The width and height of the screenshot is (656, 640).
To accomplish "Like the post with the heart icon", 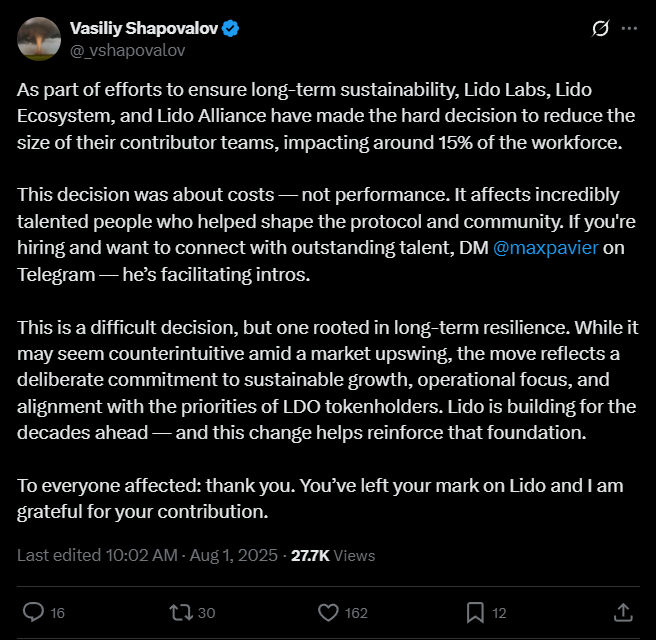I will click(x=328, y=612).
